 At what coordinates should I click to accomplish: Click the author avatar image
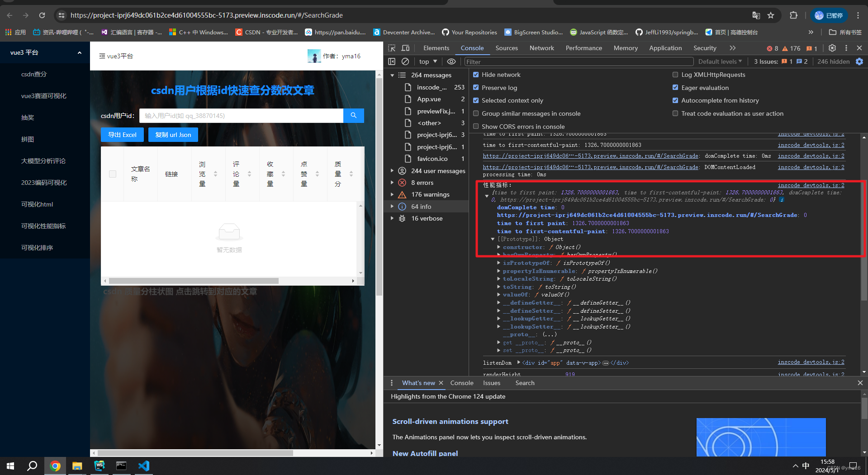(x=314, y=56)
